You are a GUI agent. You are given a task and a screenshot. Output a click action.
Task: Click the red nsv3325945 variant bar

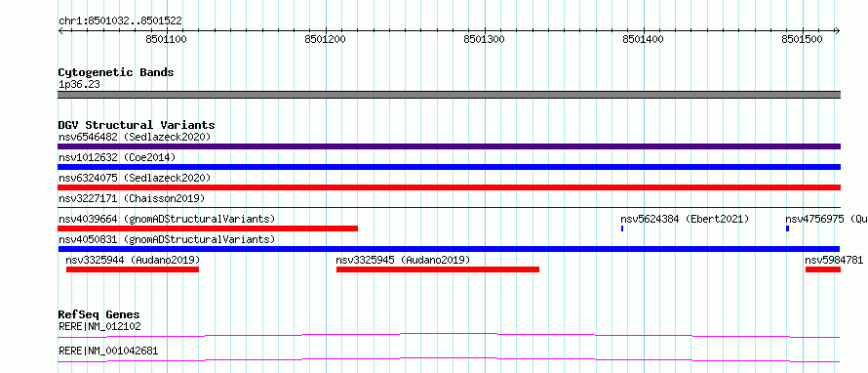pyautogui.click(x=438, y=269)
